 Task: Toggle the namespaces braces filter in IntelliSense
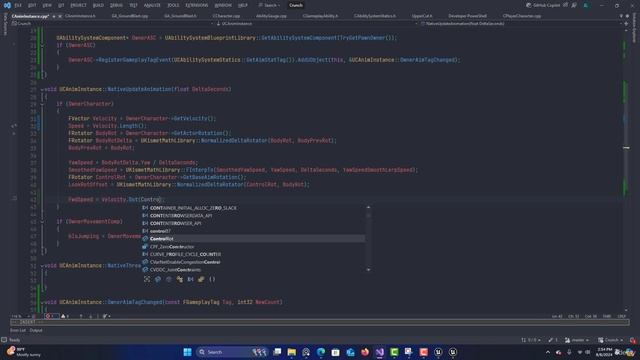pos(212,279)
